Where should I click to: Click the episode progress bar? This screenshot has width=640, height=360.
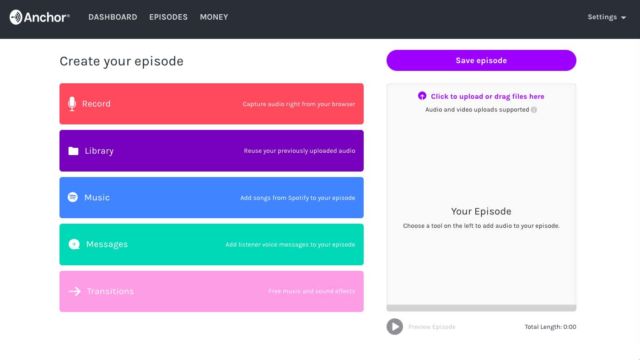(481, 308)
